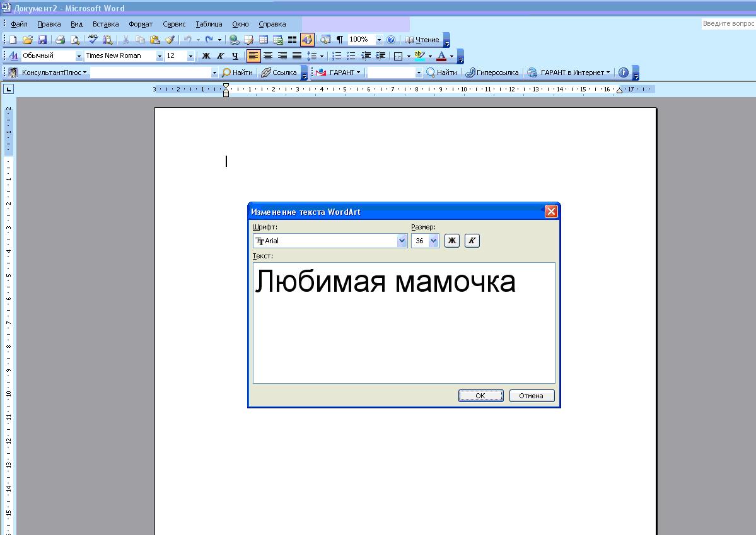Expand the style dropdown showing Обычный

pyautogui.click(x=79, y=56)
